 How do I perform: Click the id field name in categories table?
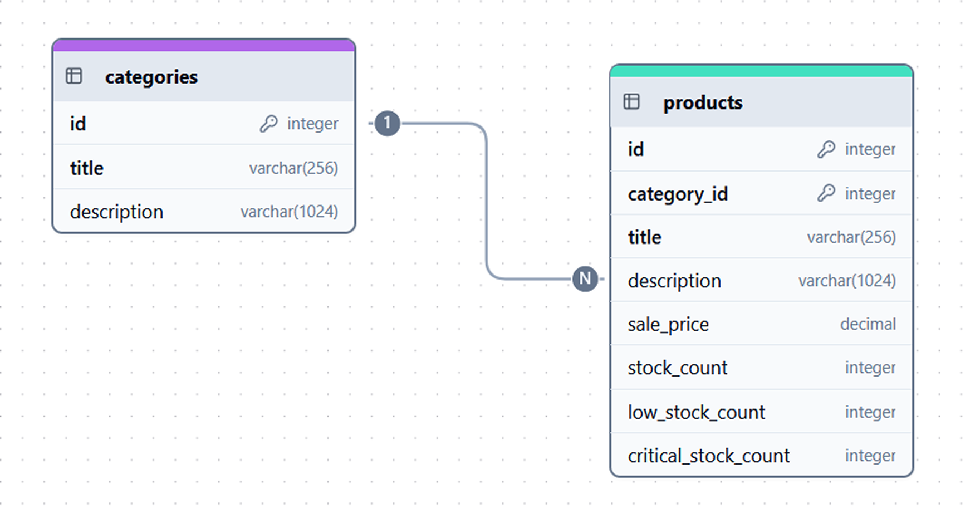(x=78, y=124)
